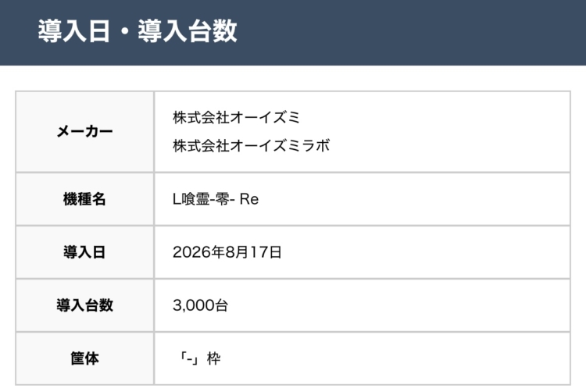Image resolution: width=586 pixels, height=392 pixels.
Task: Click the 3,000台 unit count value
Action: pyautogui.click(x=200, y=305)
